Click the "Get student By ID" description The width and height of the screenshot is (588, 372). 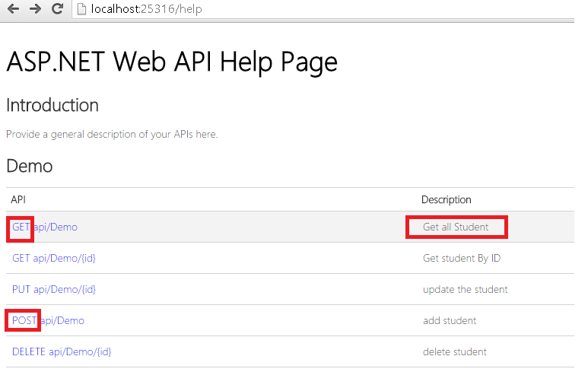point(461,258)
